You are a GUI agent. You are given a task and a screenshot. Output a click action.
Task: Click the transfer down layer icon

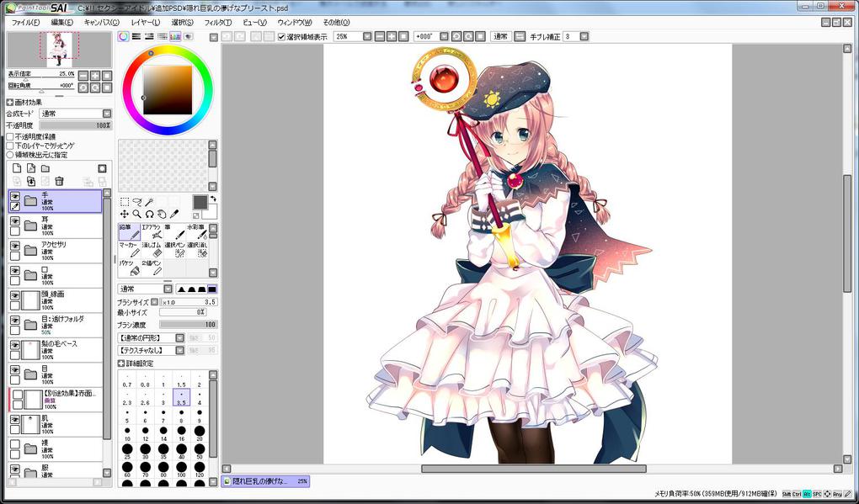click(x=31, y=181)
